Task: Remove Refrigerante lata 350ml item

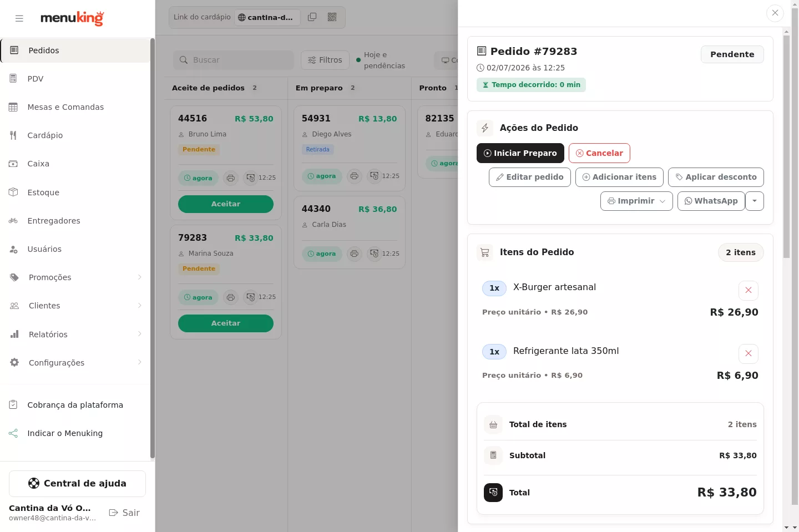Action: click(749, 353)
